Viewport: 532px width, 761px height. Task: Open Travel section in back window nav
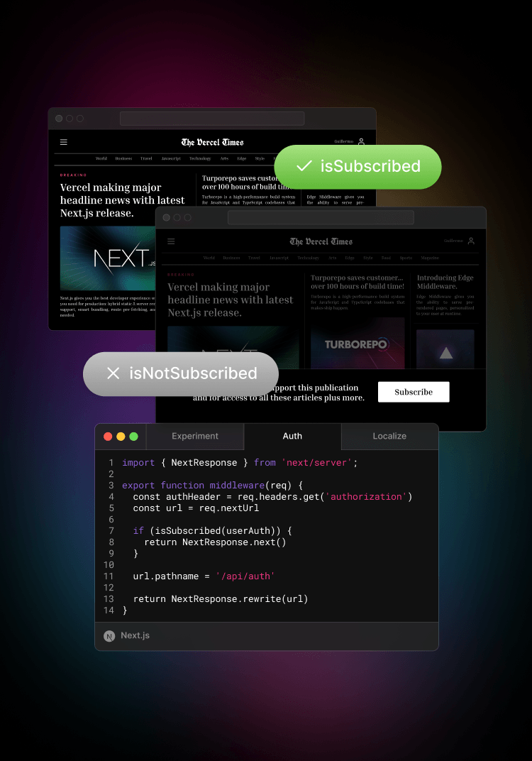click(x=146, y=159)
